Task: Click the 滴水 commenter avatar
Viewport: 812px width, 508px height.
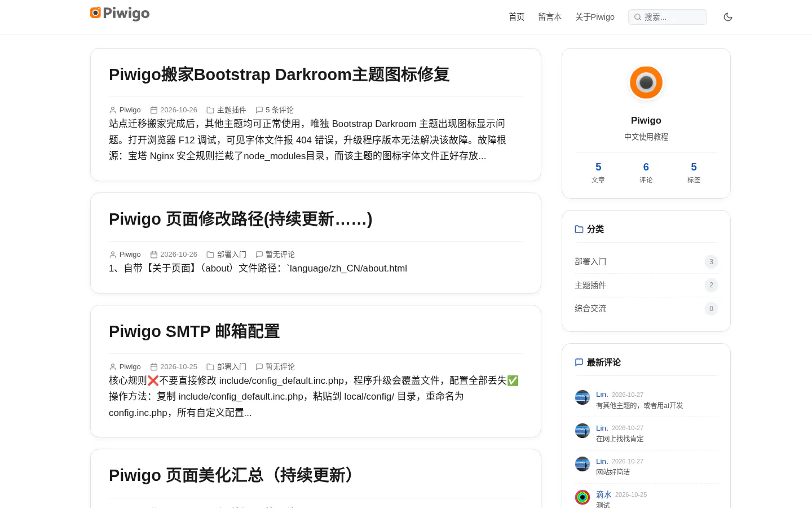Action: tap(582, 497)
